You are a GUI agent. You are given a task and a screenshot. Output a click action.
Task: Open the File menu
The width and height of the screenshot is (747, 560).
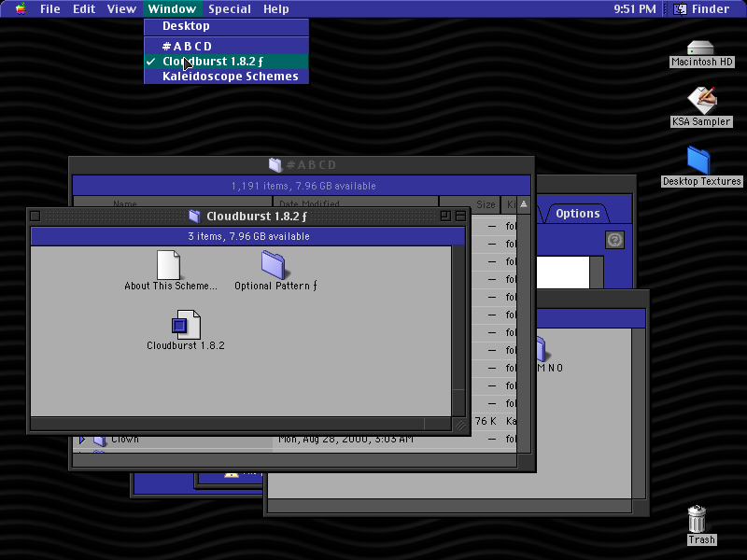(x=50, y=8)
